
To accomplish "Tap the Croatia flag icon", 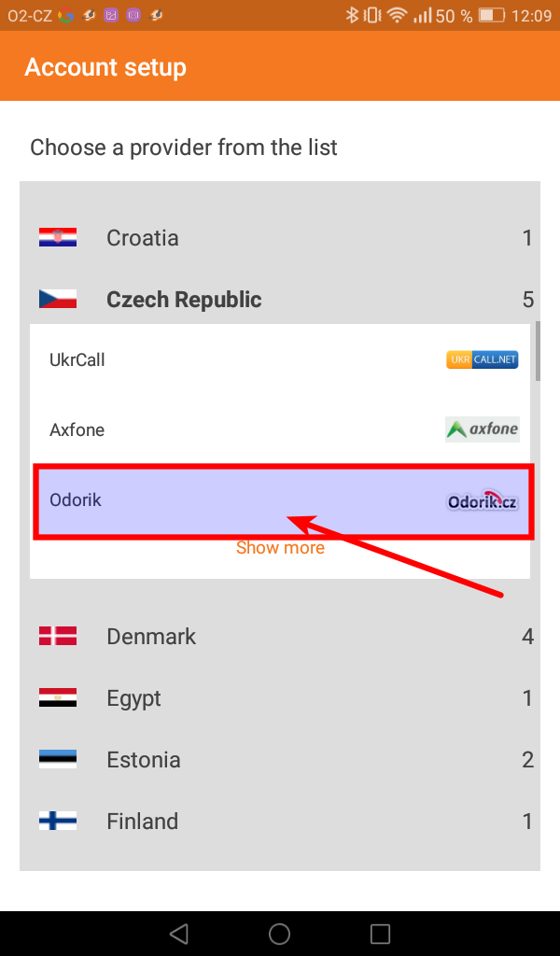I will tap(58, 238).
